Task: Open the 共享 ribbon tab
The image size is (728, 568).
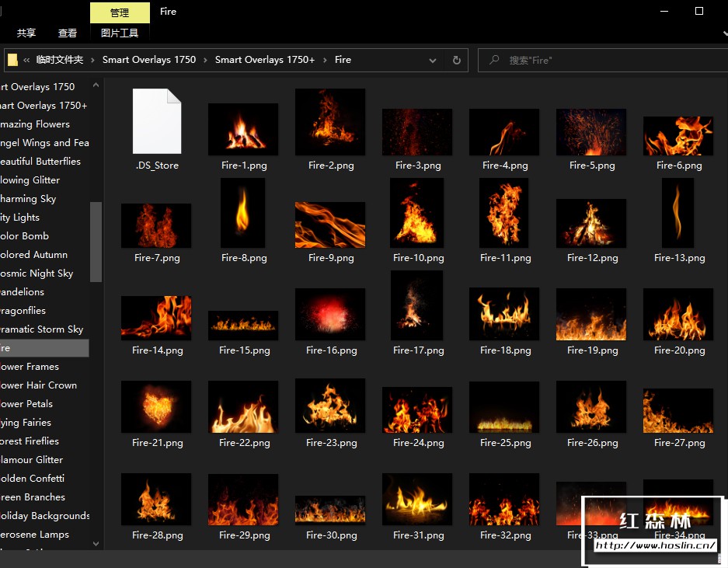Action: pyautogui.click(x=26, y=33)
